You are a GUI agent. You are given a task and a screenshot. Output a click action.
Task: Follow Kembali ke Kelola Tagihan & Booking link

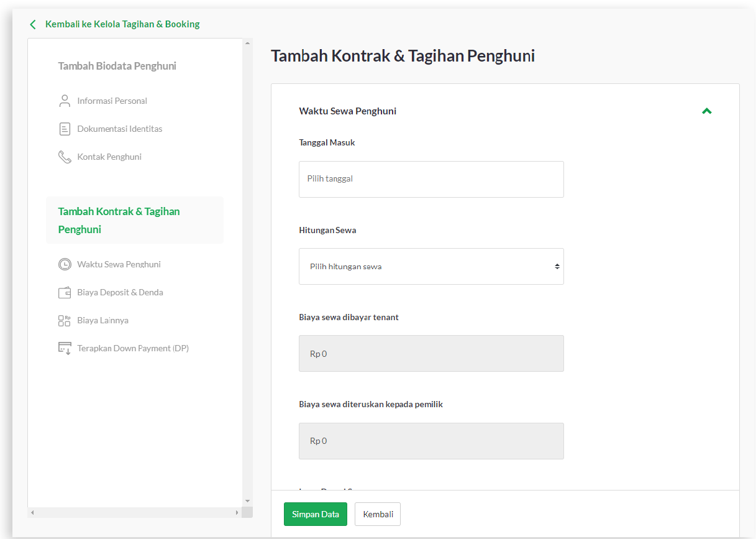click(122, 24)
